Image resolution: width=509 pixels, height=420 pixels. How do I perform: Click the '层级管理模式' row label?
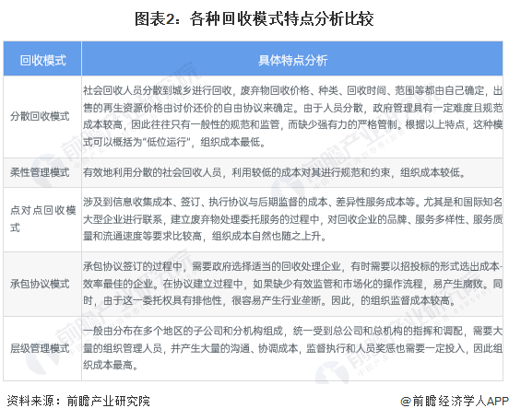(x=40, y=348)
